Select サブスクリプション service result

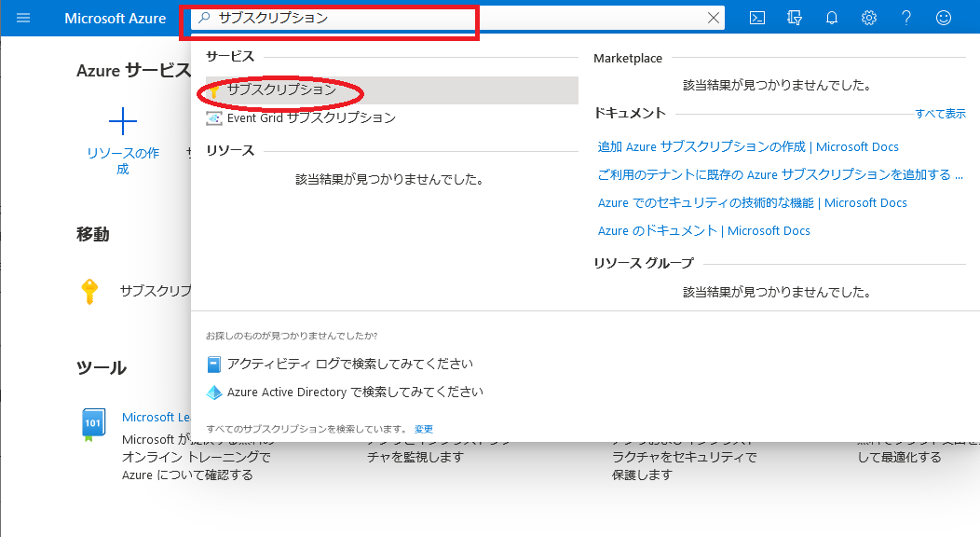(x=281, y=90)
